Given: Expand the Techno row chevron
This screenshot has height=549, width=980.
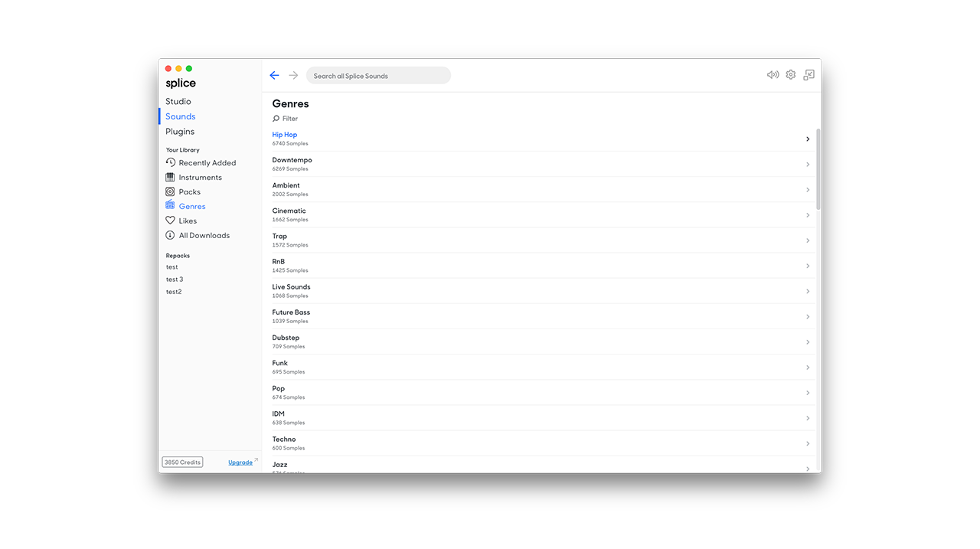Looking at the screenshot, I should [x=808, y=443].
